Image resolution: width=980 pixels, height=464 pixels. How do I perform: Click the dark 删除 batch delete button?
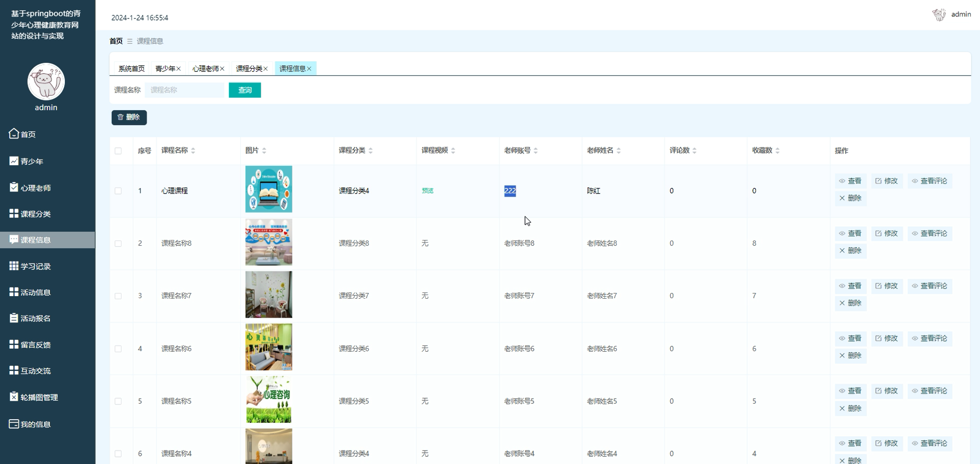[129, 117]
